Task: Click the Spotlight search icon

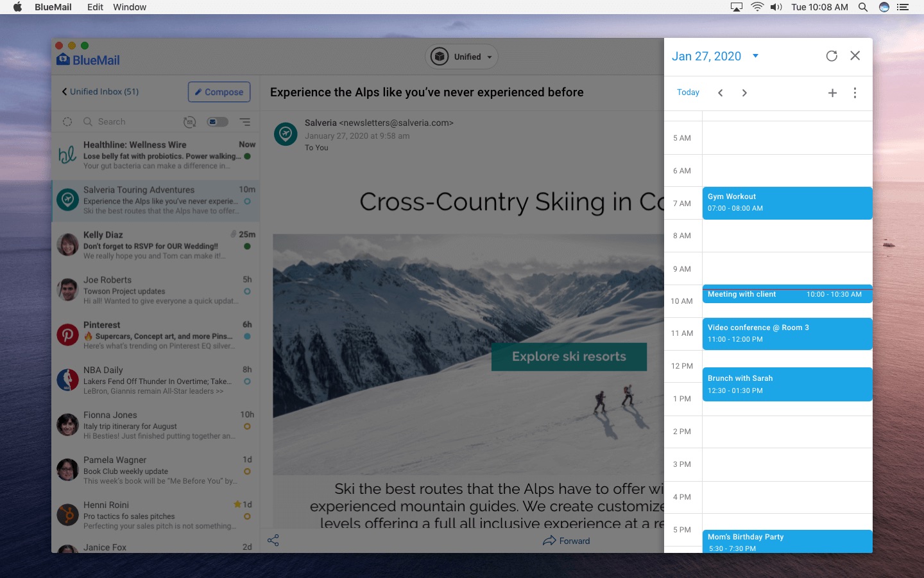Action: click(863, 7)
